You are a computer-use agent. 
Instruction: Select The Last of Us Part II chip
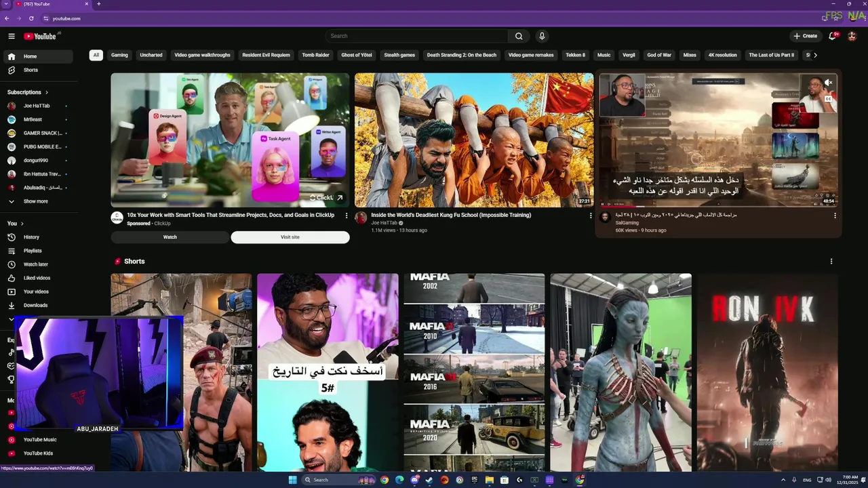pos(771,55)
